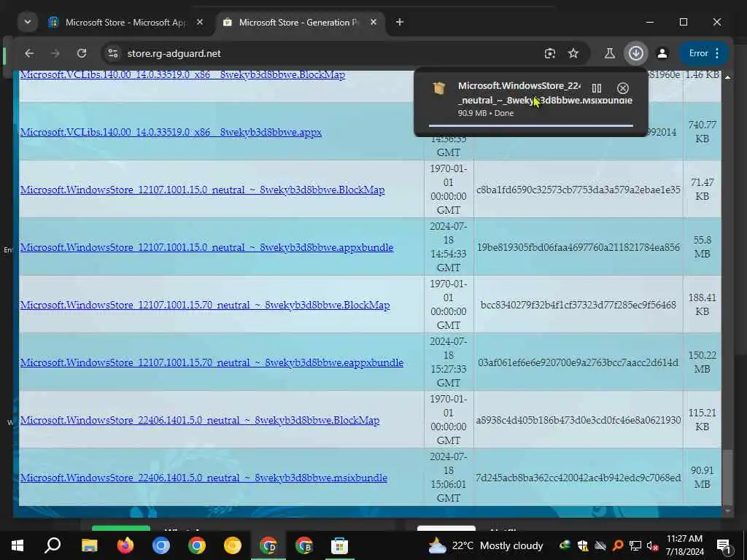Screen dimensions: 747x560
Task: Open the VCLibs 14.0.33519.0 x86 BlockMap link
Action: coord(182,75)
